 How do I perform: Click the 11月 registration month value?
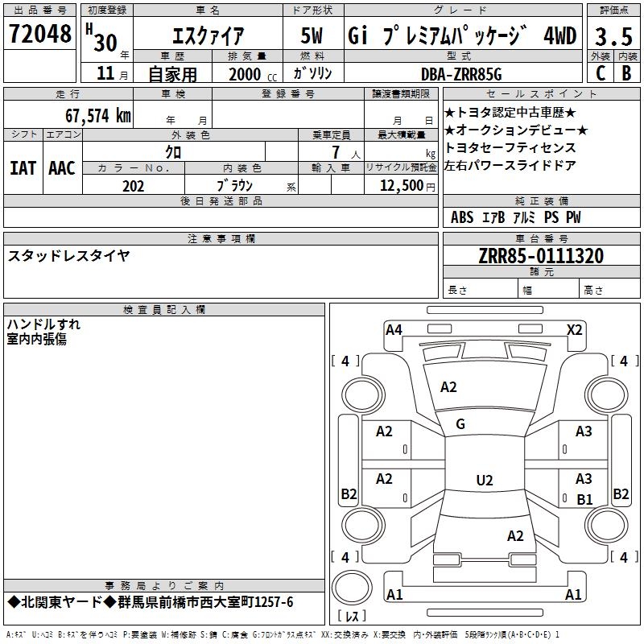(112, 73)
